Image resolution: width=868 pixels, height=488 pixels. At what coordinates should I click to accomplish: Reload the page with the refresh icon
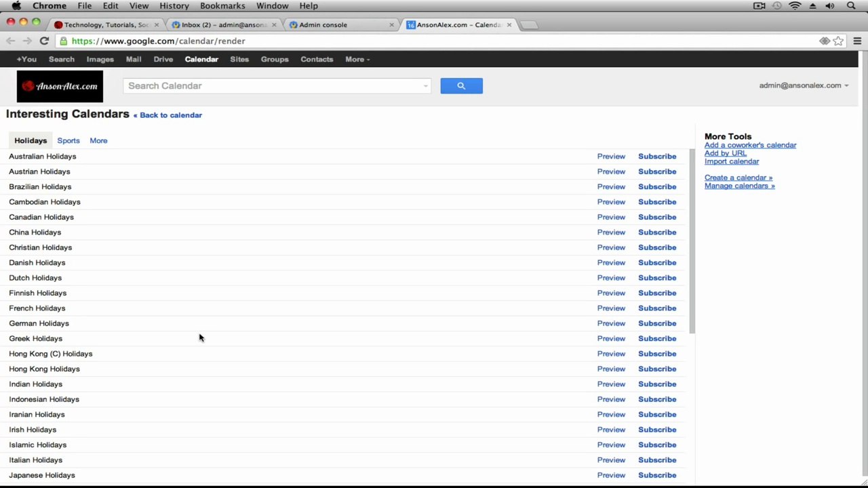coord(44,41)
